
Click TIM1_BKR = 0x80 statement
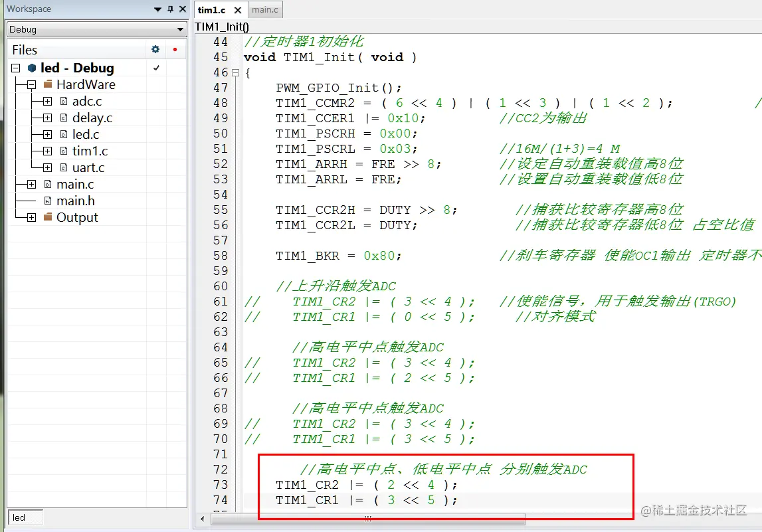point(339,256)
